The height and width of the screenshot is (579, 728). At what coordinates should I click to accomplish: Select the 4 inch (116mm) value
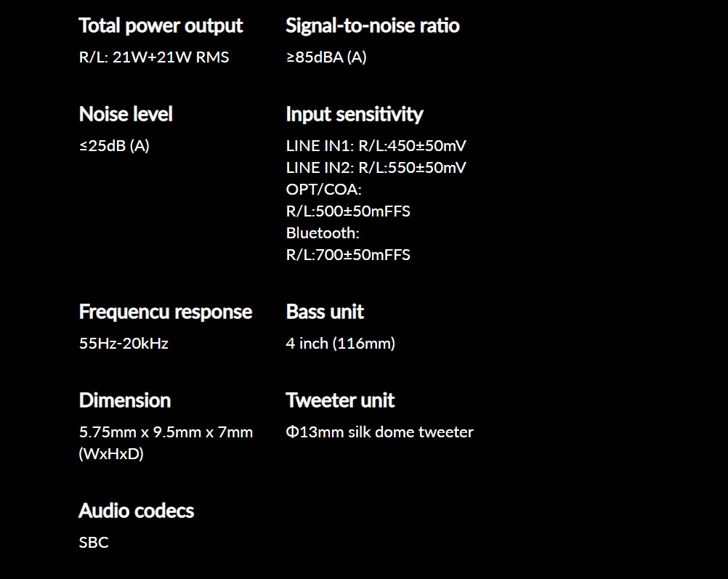tap(340, 344)
